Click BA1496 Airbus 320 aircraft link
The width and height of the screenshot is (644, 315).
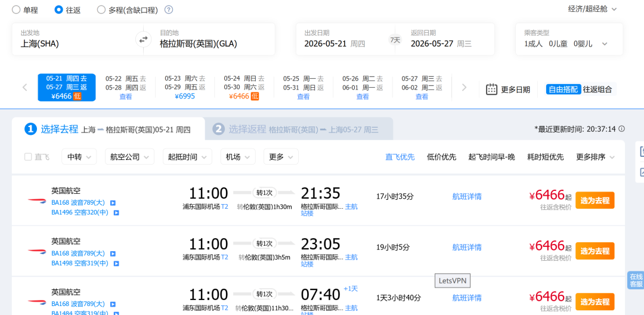80,213
